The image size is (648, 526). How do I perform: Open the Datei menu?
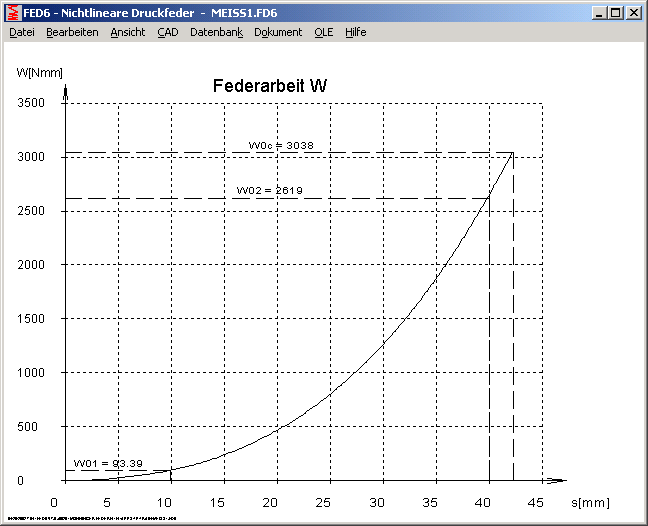[x=22, y=32]
